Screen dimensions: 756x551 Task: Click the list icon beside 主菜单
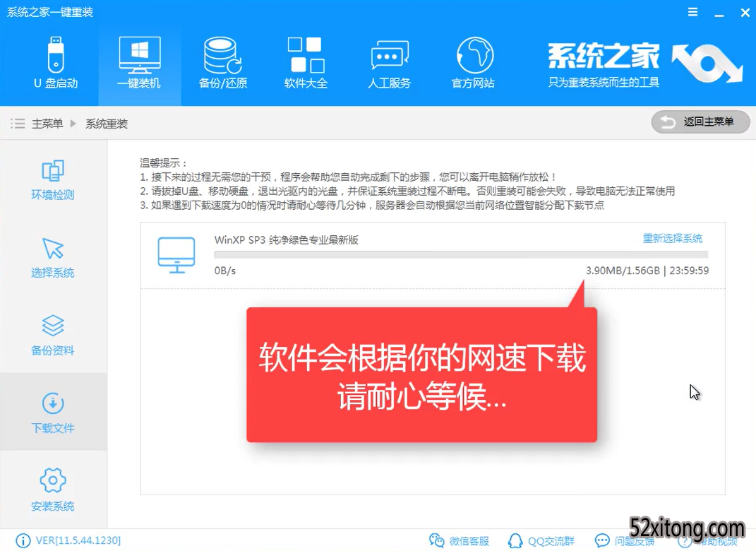point(18,124)
